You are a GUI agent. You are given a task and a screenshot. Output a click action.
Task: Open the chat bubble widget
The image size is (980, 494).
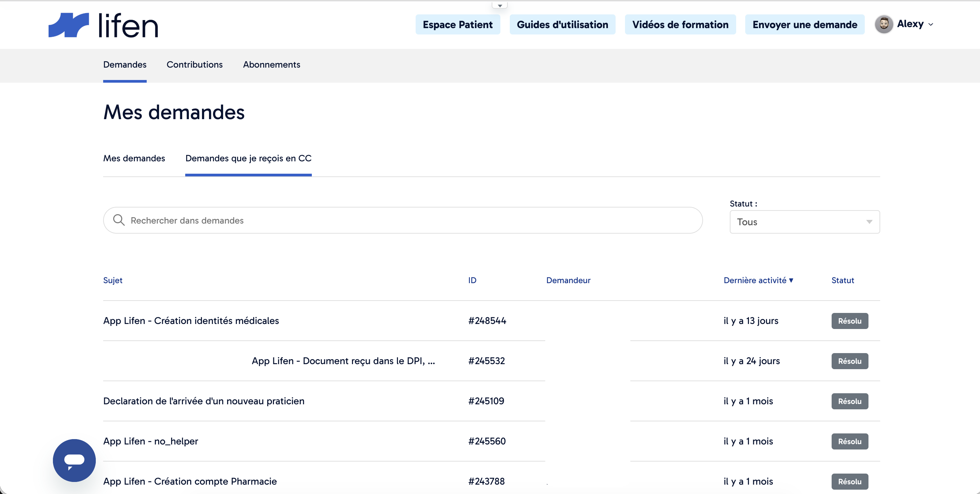tap(74, 460)
